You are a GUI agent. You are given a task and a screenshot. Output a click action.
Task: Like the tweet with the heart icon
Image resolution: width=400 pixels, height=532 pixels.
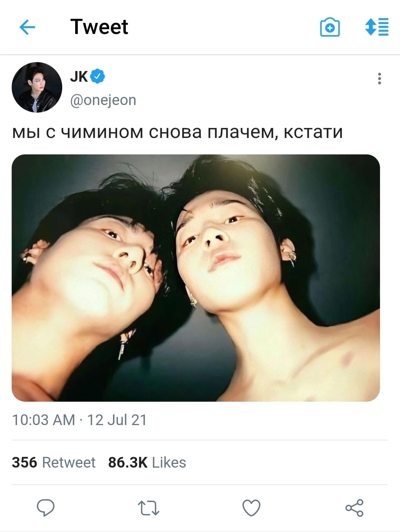[x=251, y=508]
